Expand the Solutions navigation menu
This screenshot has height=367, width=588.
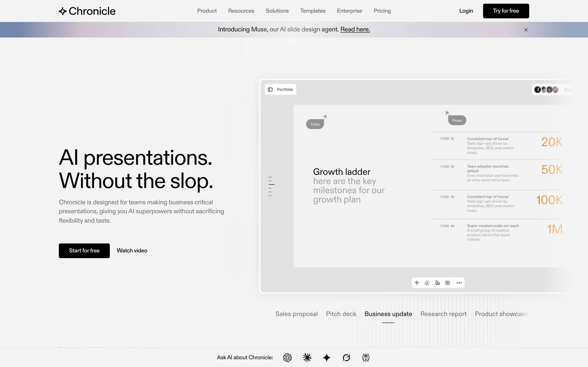pos(277,11)
